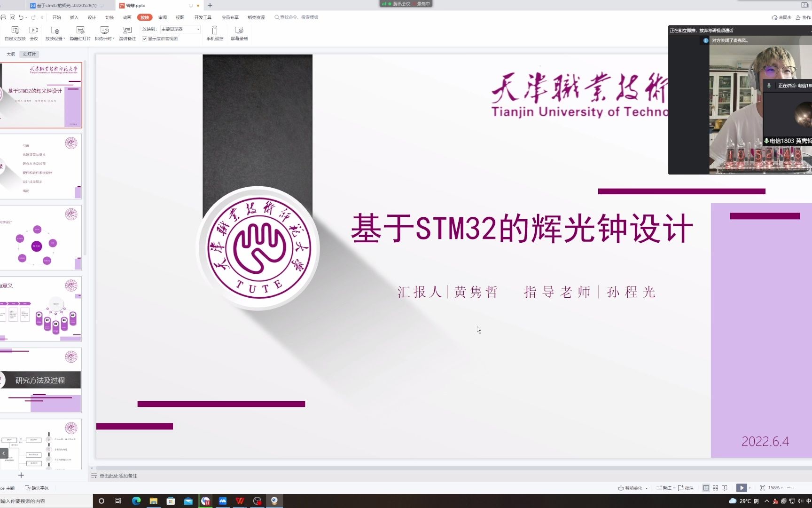Switch to reading view icon

click(725, 488)
